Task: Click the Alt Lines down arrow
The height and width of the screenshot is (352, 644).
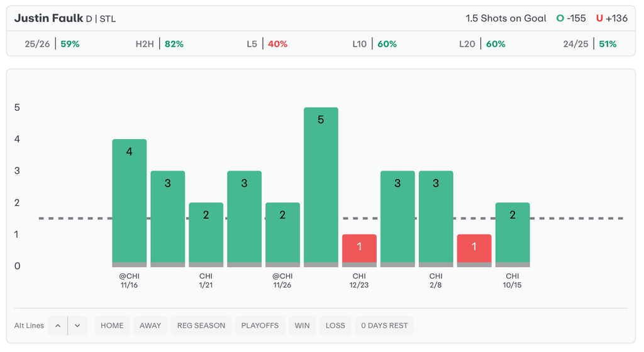Action: (x=77, y=326)
